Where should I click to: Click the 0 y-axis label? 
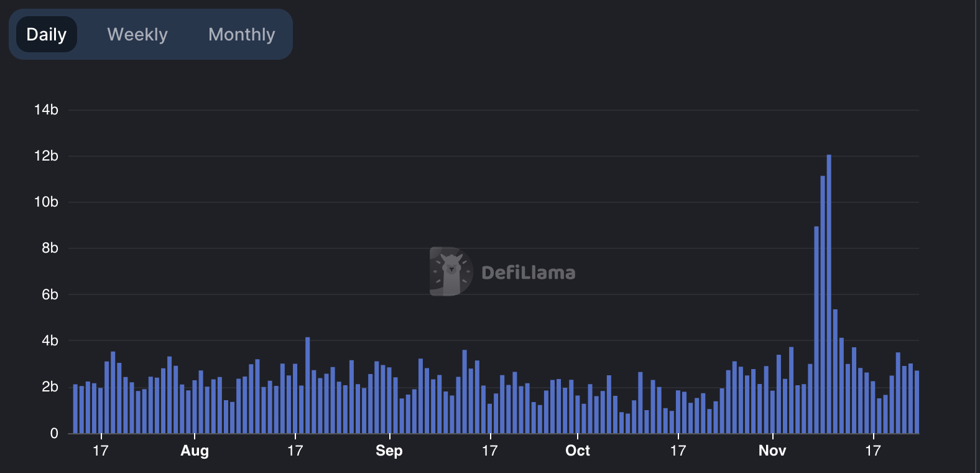coord(54,433)
